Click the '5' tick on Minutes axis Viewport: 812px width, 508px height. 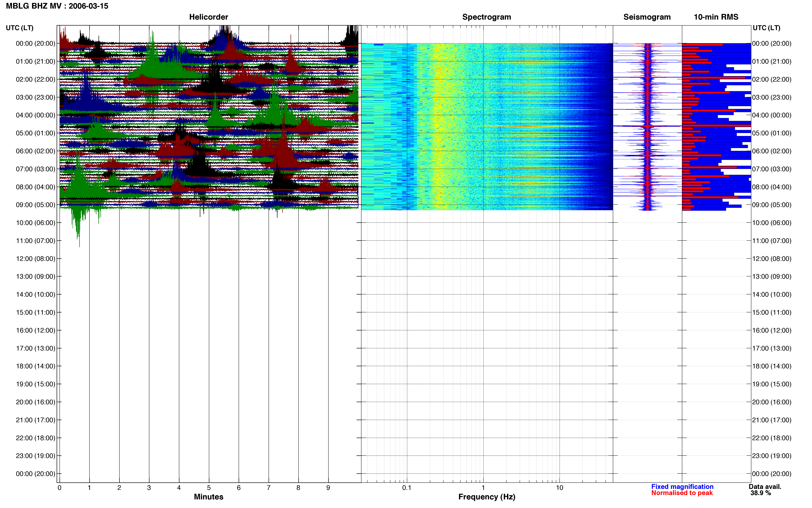[209, 487]
